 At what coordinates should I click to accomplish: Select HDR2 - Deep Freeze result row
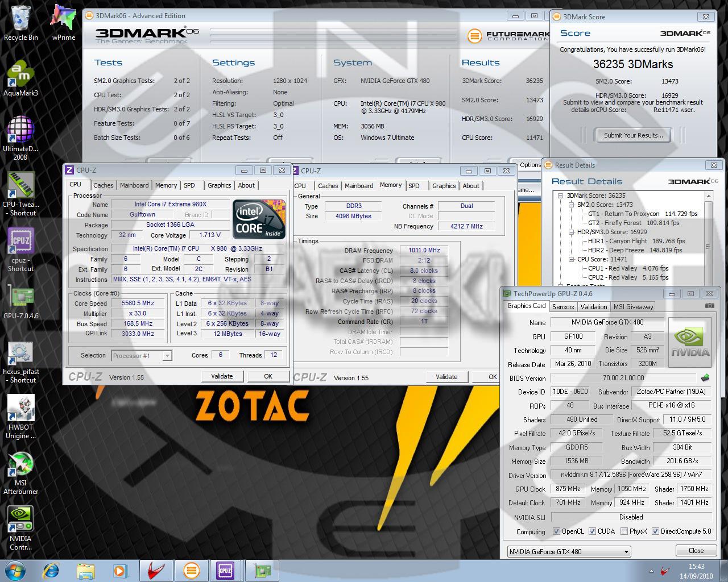(635, 250)
